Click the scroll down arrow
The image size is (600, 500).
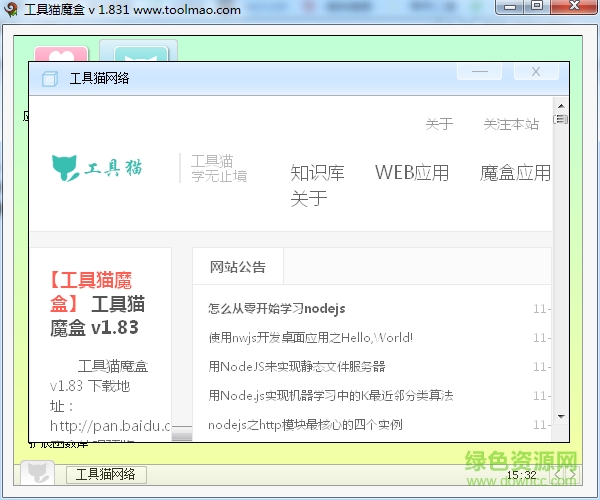(561, 417)
